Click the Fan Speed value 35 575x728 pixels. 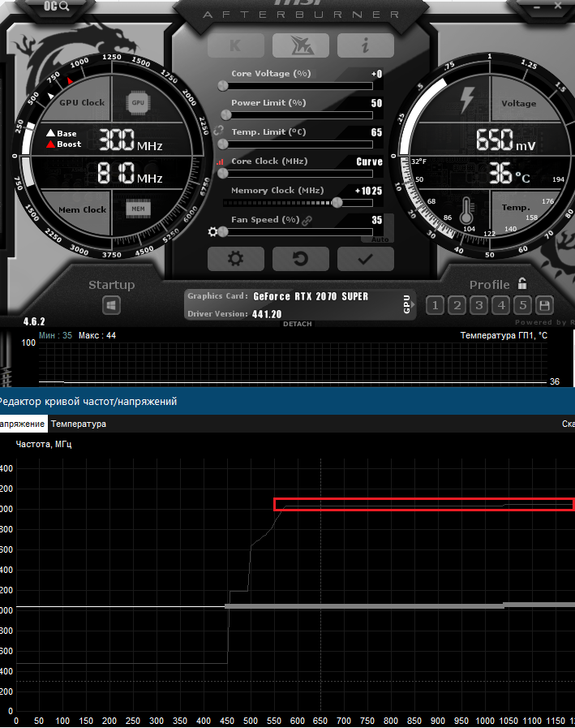tap(377, 220)
